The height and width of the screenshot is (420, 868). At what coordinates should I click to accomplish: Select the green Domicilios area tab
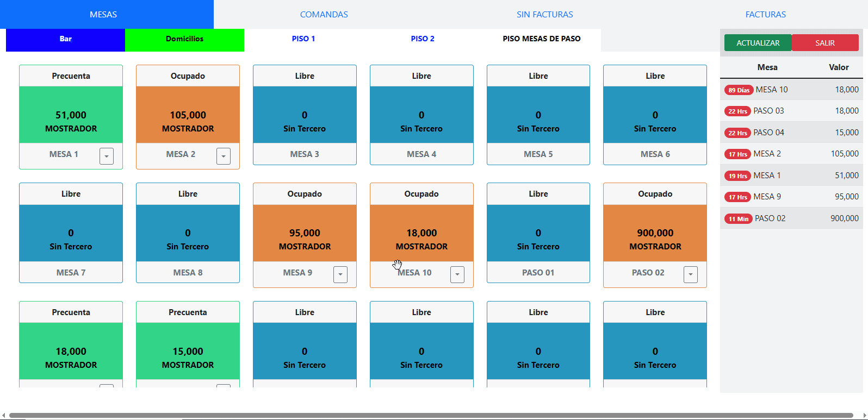184,39
